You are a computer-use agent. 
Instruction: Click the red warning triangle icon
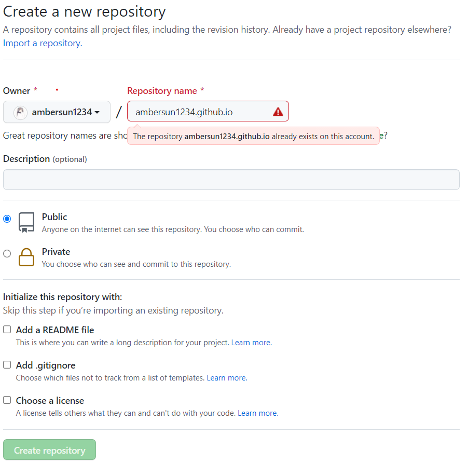coord(278,112)
